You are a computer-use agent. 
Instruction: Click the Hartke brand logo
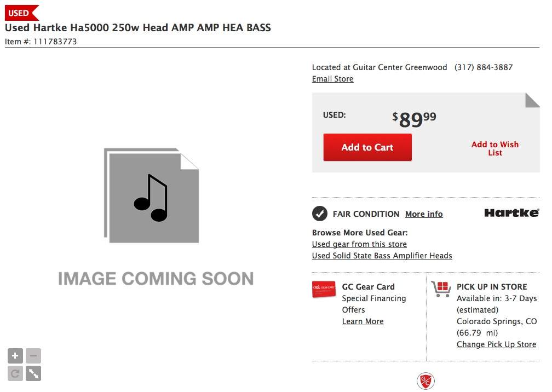pyautogui.click(x=511, y=213)
